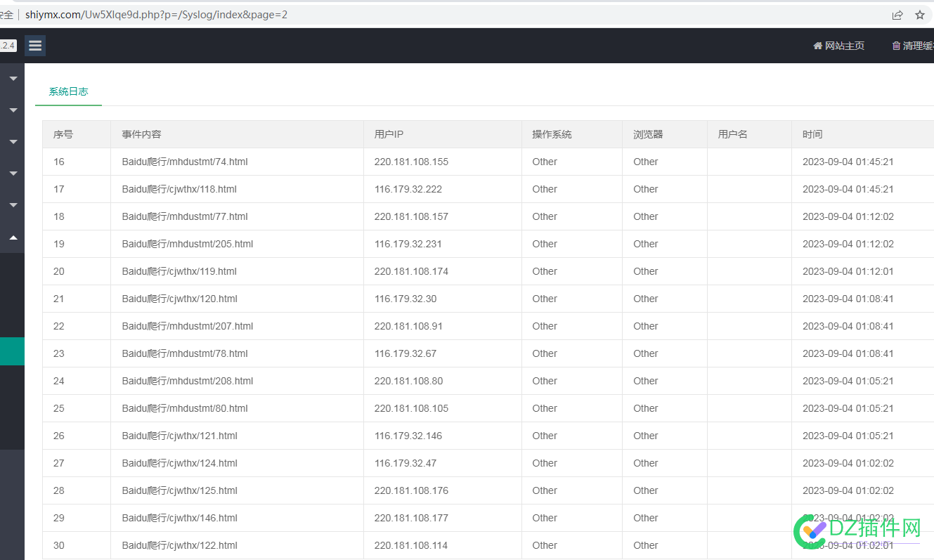Click IP address 116.179.32.222
Viewport: 934px width, 560px height.
[408, 189]
